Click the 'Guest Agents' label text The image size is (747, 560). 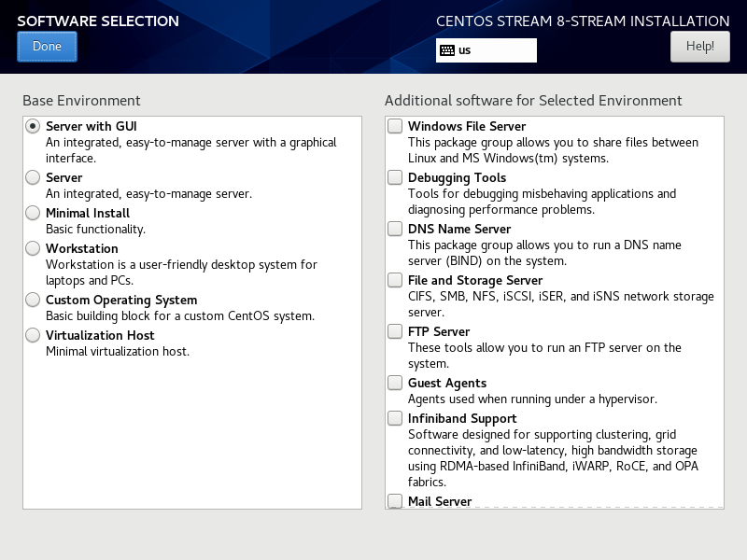coord(447,384)
